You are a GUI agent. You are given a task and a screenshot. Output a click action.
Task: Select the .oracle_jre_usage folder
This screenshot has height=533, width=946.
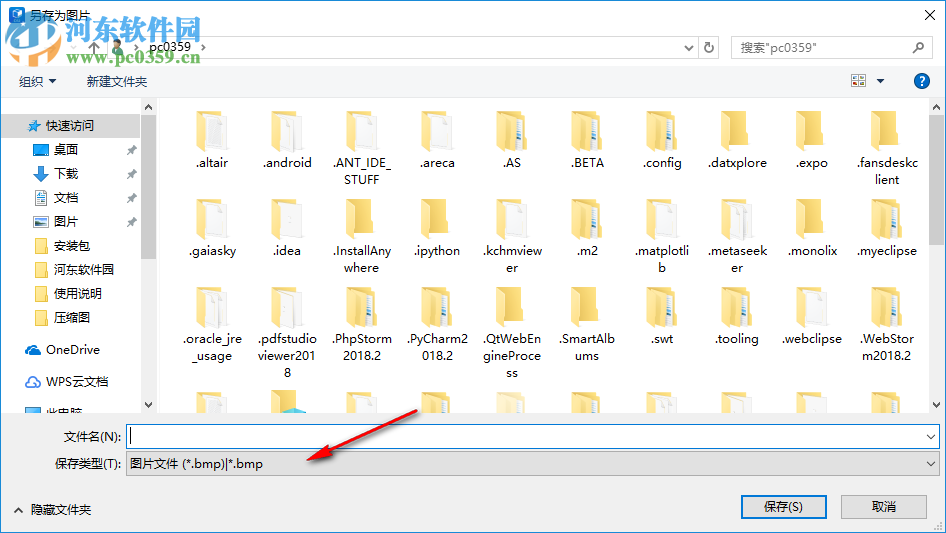point(212,324)
